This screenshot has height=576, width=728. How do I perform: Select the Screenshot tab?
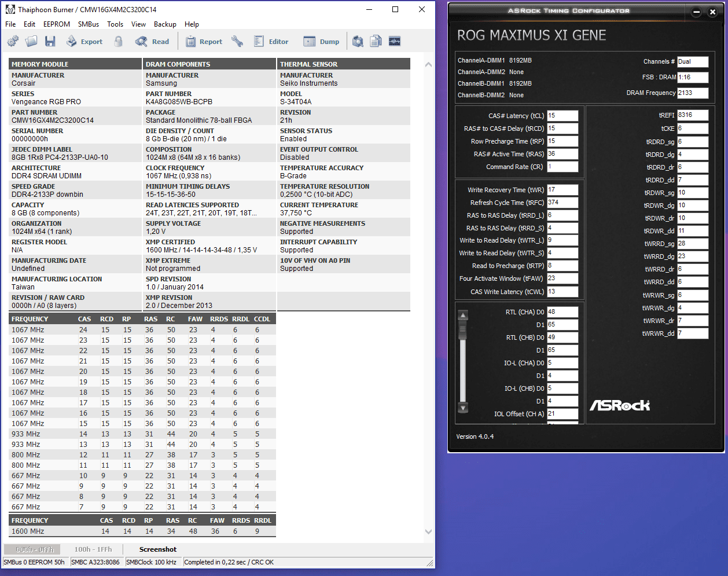point(158,549)
